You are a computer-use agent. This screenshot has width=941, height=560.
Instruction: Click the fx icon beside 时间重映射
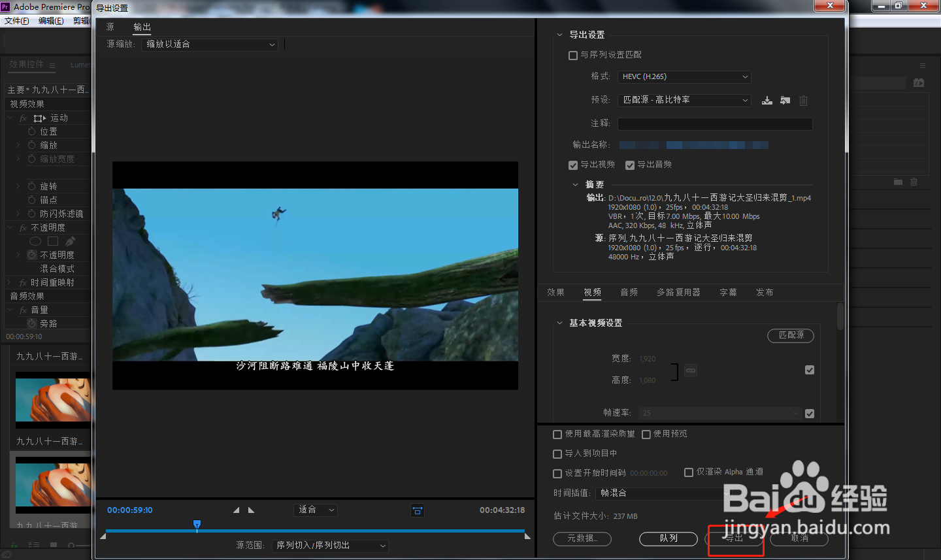click(24, 283)
